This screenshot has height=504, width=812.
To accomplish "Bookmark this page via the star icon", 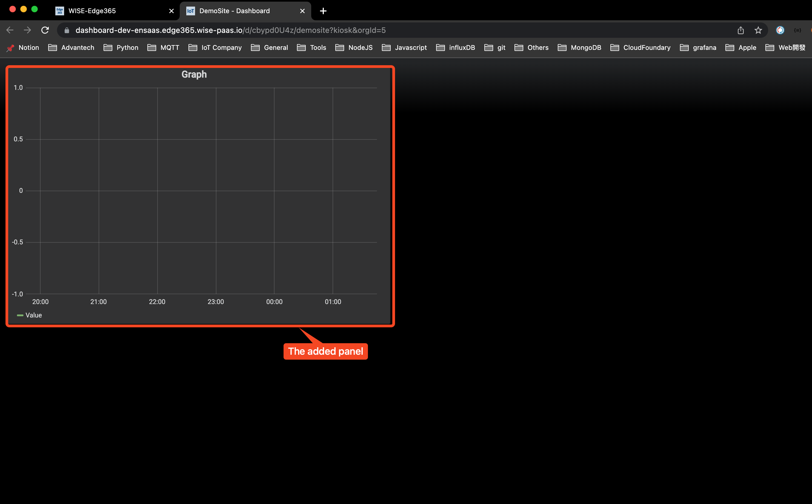I will (758, 30).
